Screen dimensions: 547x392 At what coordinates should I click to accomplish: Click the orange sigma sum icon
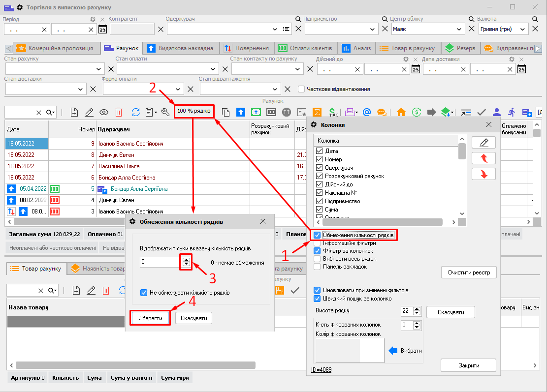317,112
